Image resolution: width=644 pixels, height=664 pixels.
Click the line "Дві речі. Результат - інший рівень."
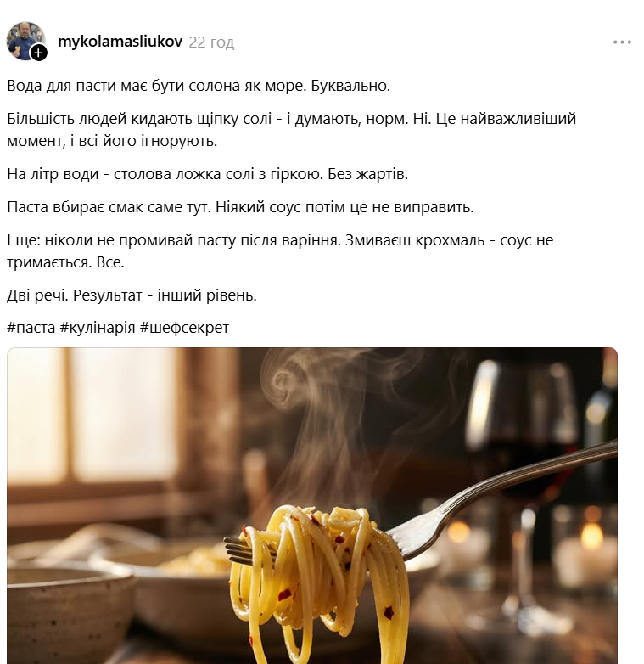[x=132, y=295]
